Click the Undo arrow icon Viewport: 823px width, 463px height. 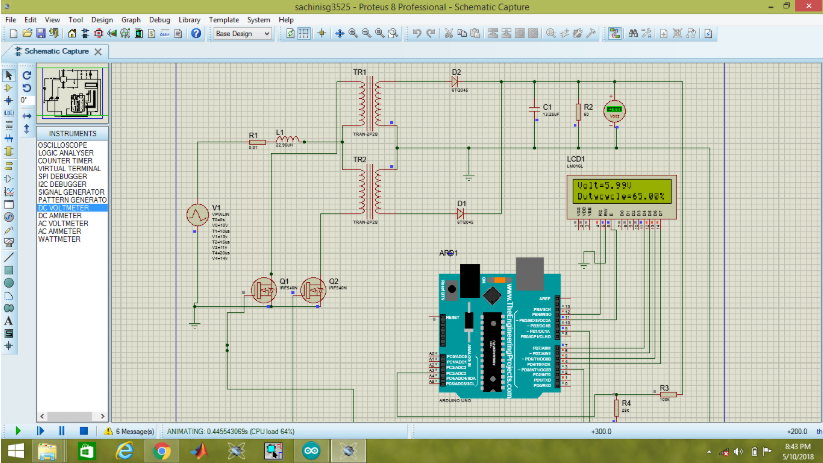[417, 34]
